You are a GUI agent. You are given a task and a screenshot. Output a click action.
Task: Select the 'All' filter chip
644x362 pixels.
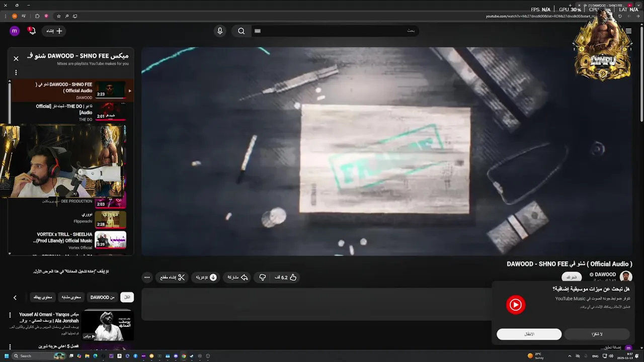tap(127, 297)
